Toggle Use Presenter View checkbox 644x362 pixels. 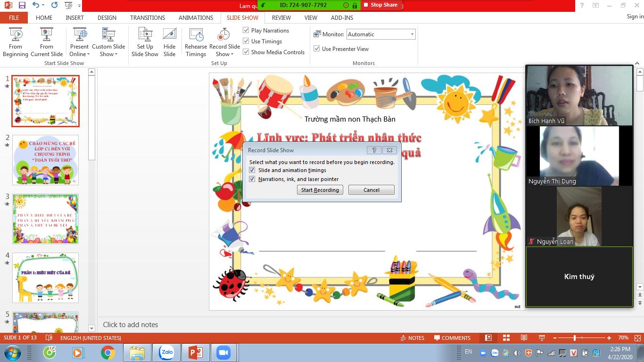pyautogui.click(x=317, y=49)
